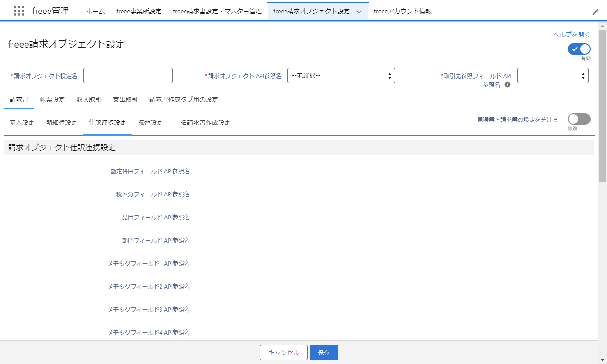Click the pencil edit icon in navigation bar
607x364 pixels.
pyautogui.click(x=595, y=12)
